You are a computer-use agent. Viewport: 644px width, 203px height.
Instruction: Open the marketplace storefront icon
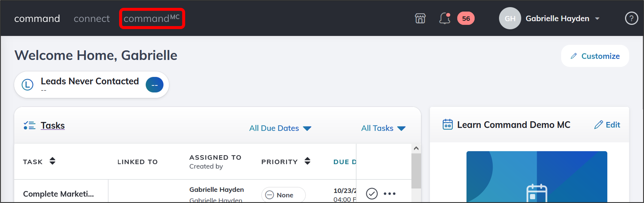point(420,18)
